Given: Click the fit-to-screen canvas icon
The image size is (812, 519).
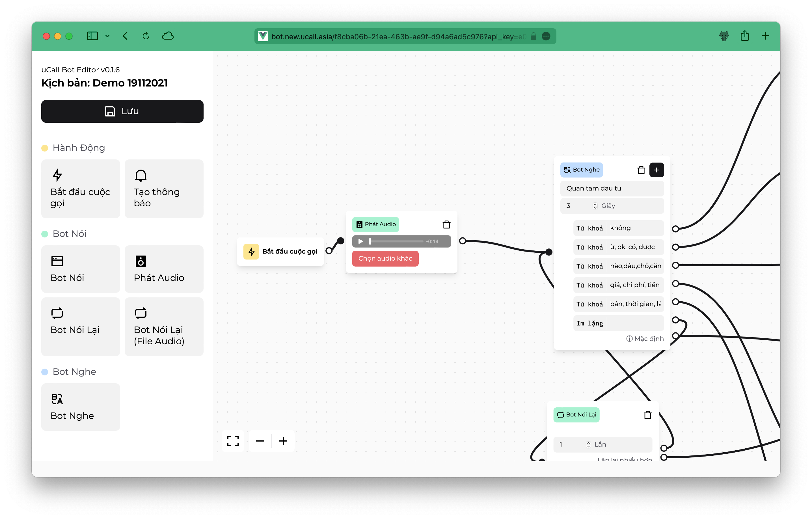Looking at the screenshot, I should point(233,441).
